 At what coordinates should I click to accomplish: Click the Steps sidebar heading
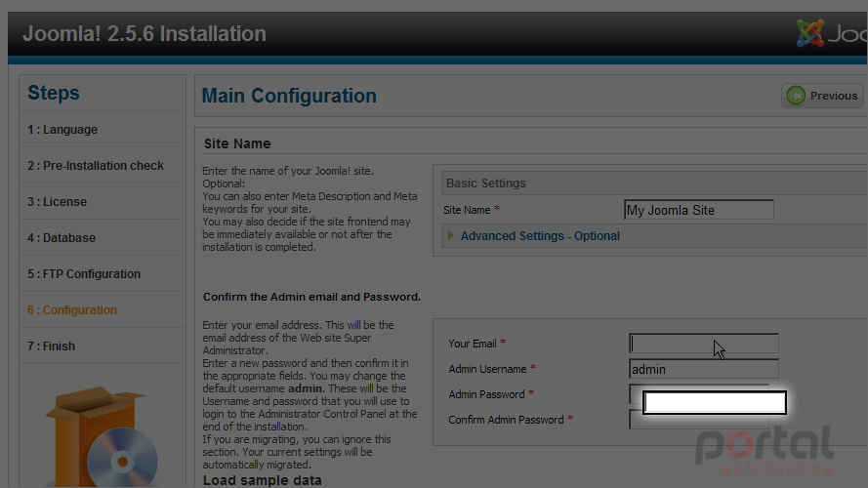54,93
